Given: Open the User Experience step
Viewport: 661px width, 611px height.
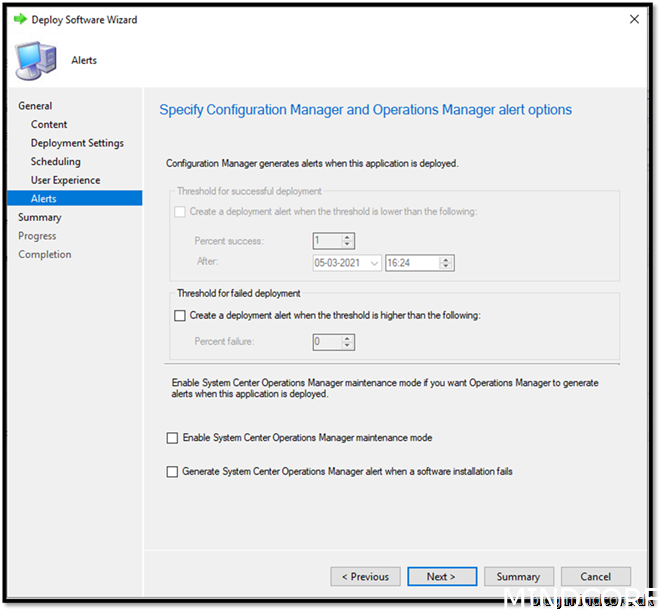Looking at the screenshot, I should click(65, 180).
